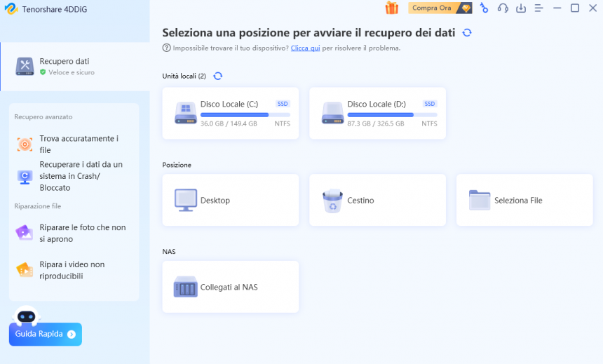This screenshot has height=364, width=603.
Task: Choose Cestino recycle bin location
Action: pyautogui.click(x=377, y=201)
